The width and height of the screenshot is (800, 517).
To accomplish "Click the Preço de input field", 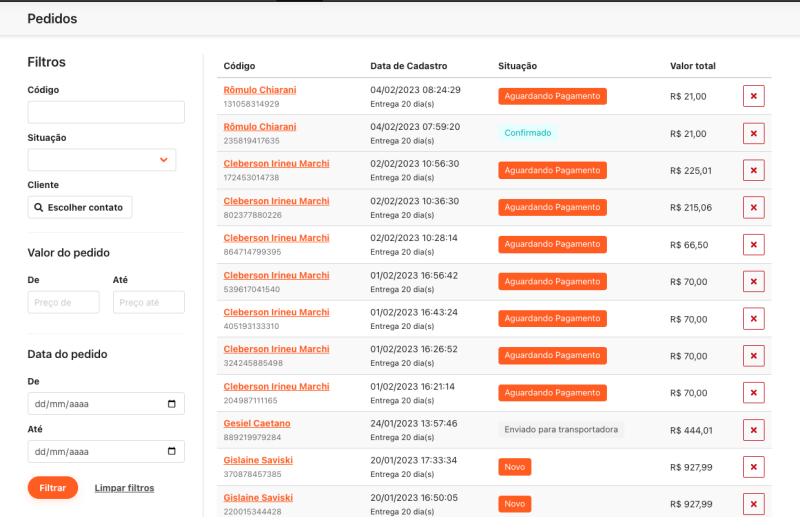I will 63,302.
